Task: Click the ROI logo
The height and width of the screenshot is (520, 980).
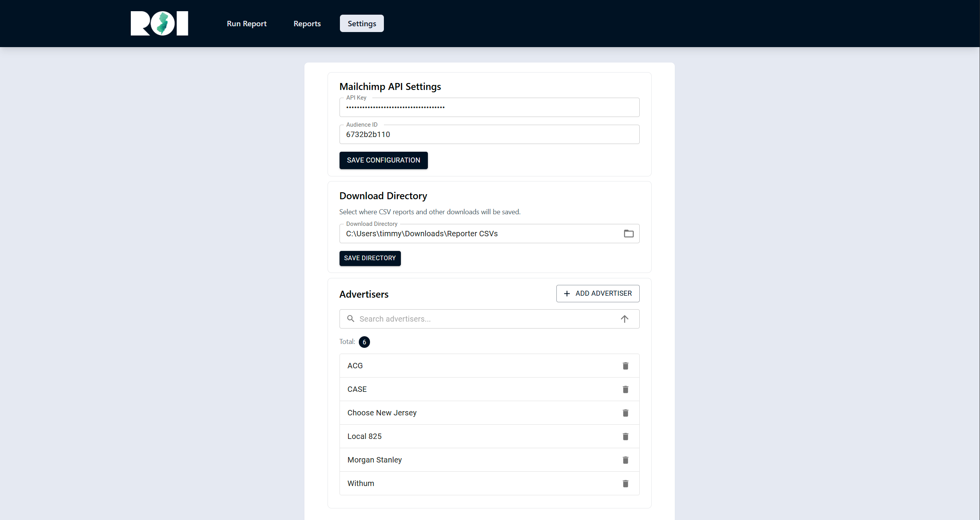Action: [x=159, y=23]
